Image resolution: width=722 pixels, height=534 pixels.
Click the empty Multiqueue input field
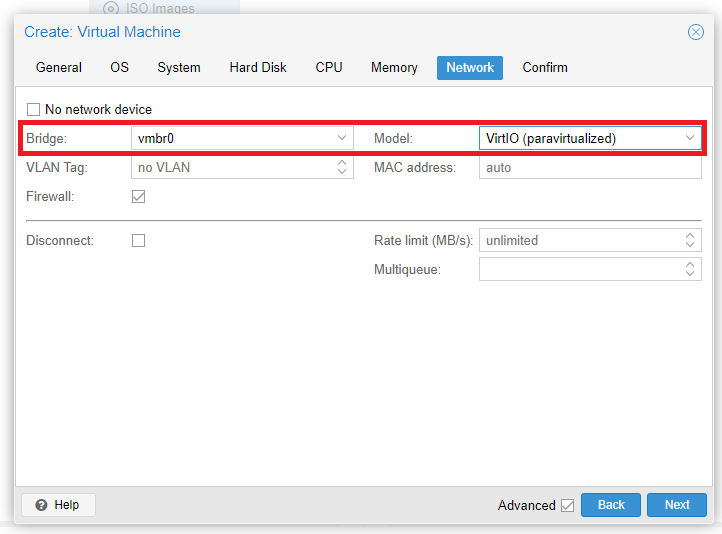(590, 269)
